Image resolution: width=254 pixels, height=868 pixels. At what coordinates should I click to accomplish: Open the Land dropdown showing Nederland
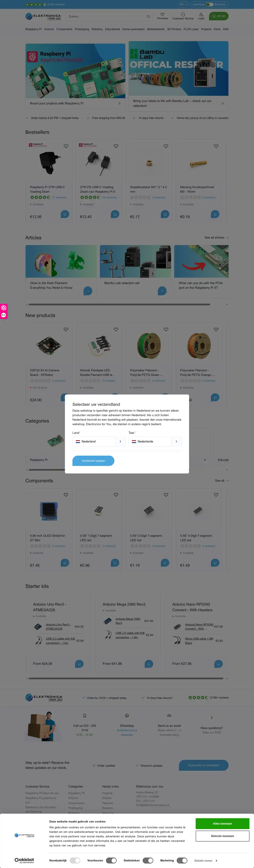pos(99,441)
